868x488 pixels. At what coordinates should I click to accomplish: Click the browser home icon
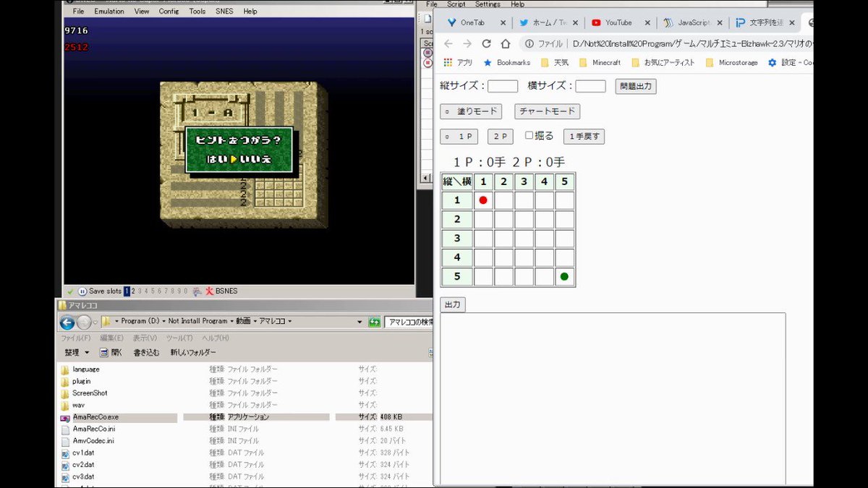point(506,43)
